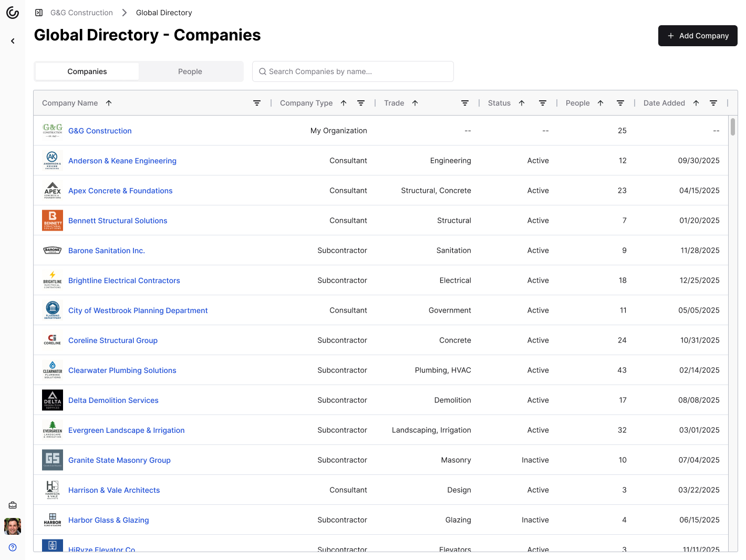
Task: Click the user avatar at the sidebar bottom
Action: 13,526
